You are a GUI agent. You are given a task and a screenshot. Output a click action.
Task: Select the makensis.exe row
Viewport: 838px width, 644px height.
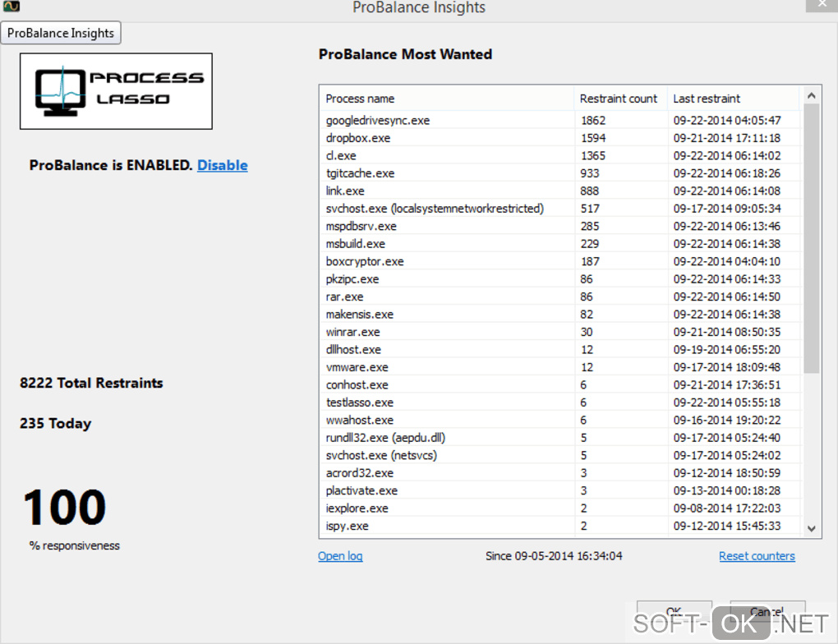560,315
